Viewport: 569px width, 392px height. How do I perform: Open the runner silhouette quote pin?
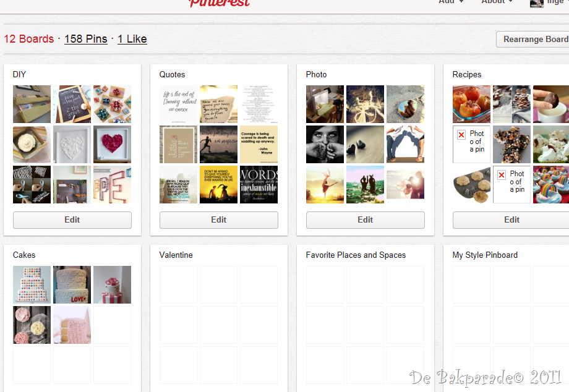click(x=219, y=144)
